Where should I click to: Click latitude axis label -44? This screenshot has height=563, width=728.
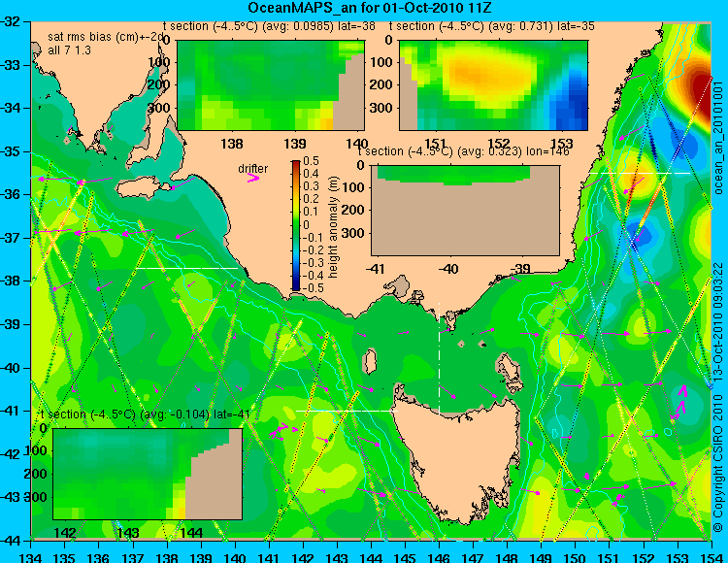point(11,541)
